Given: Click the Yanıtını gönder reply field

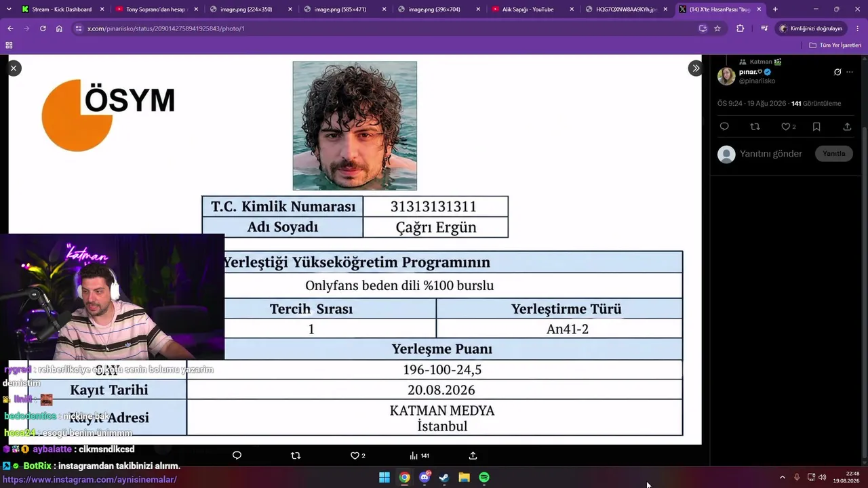Looking at the screenshot, I should click(x=771, y=154).
